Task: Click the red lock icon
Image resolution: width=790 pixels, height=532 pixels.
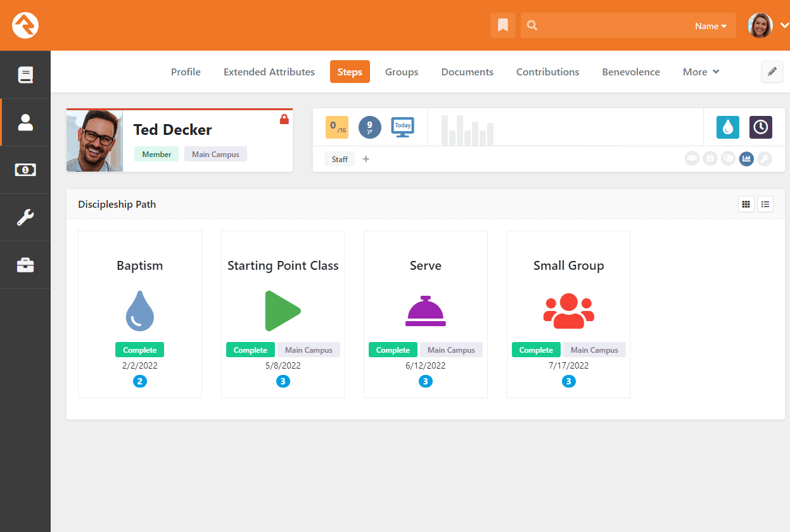Action: click(x=284, y=119)
